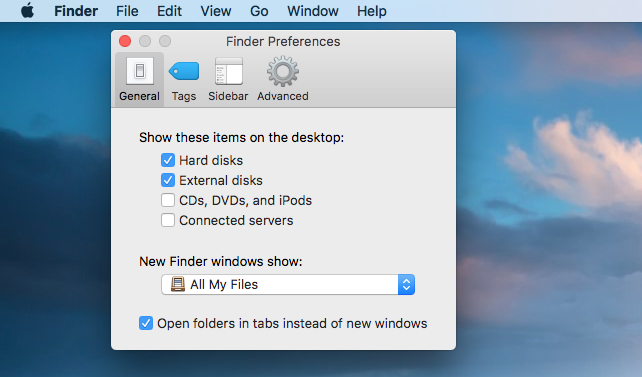Screen dimensions: 642x377
Task: Open the Tags preferences pane
Action: (x=184, y=79)
